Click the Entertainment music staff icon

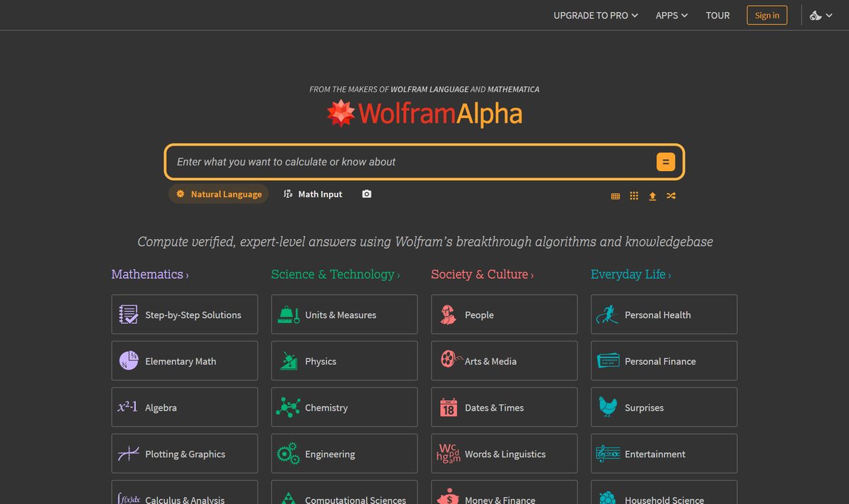[608, 454]
